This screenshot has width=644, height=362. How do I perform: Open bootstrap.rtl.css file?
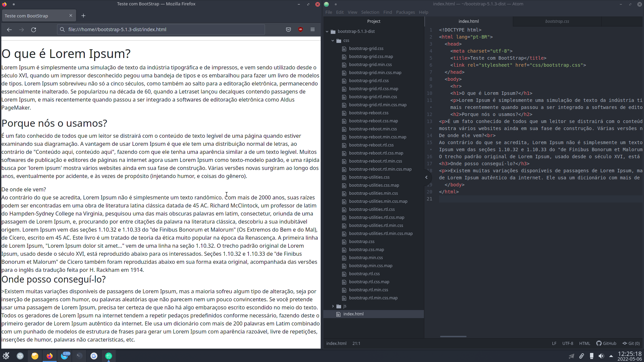(364, 274)
